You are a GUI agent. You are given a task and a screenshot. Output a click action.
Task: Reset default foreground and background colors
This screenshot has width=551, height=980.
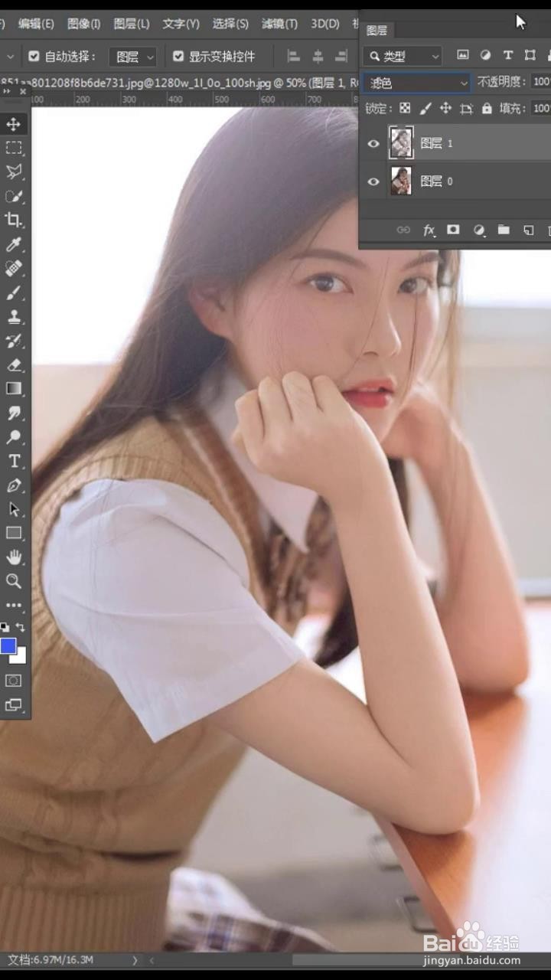point(5,627)
